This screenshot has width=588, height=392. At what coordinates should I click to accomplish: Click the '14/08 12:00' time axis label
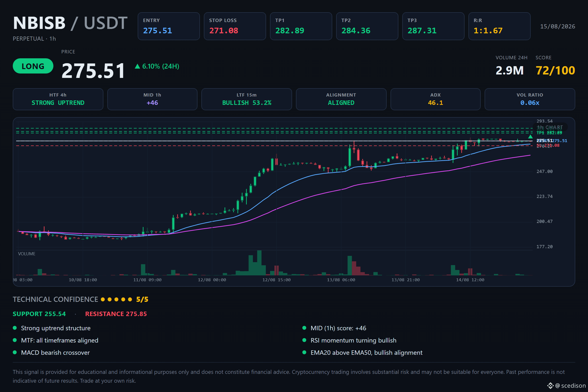470,280
